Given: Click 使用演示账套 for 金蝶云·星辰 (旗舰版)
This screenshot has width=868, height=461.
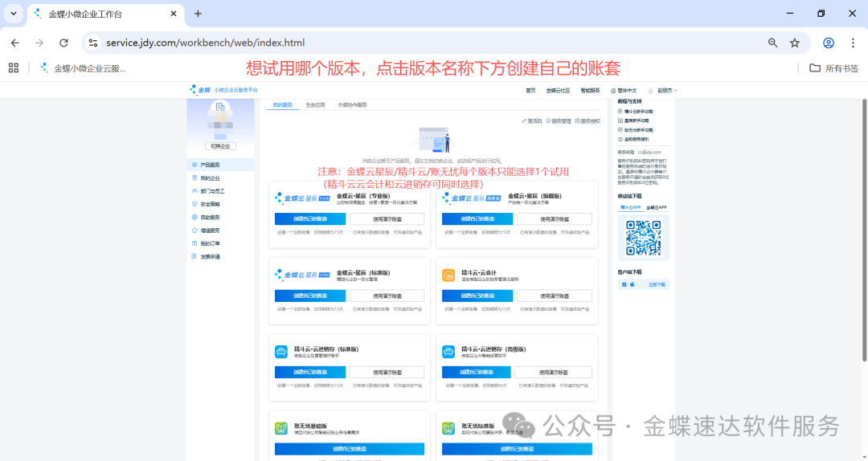Looking at the screenshot, I should 554,218.
